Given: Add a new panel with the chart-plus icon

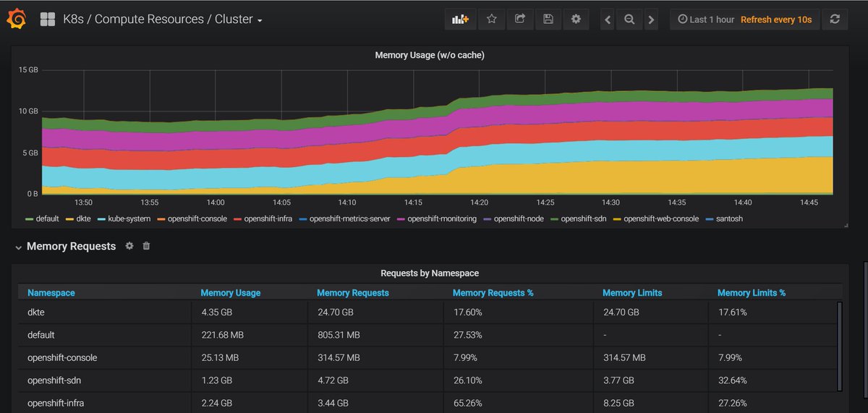Looking at the screenshot, I should (x=461, y=20).
